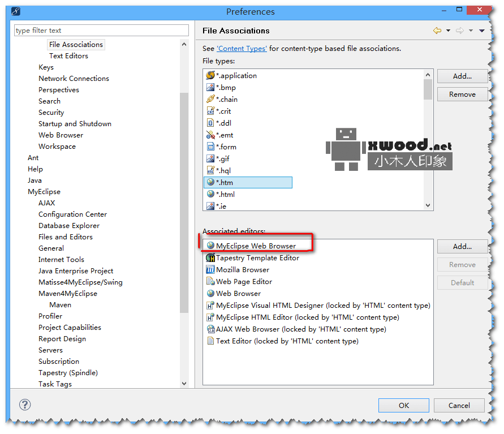Select Configuration Center in the tree
Viewport: 504px width, 434px height.
[72, 214]
